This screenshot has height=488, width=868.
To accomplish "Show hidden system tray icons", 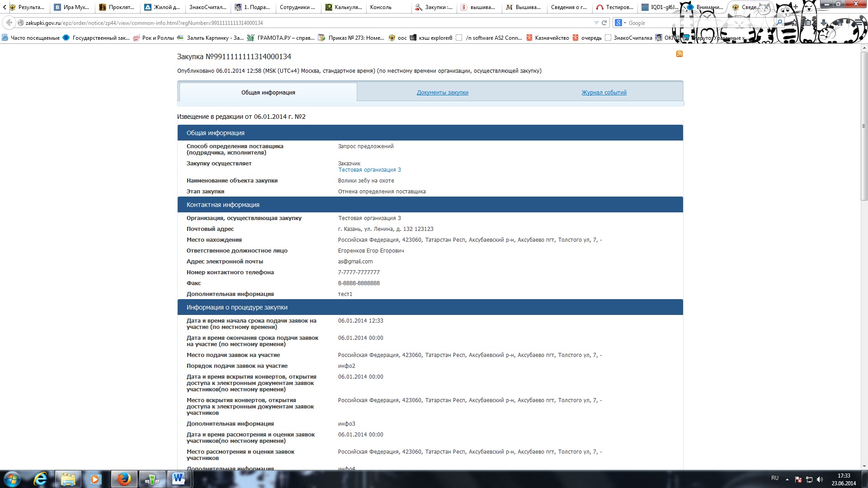I will click(787, 479).
